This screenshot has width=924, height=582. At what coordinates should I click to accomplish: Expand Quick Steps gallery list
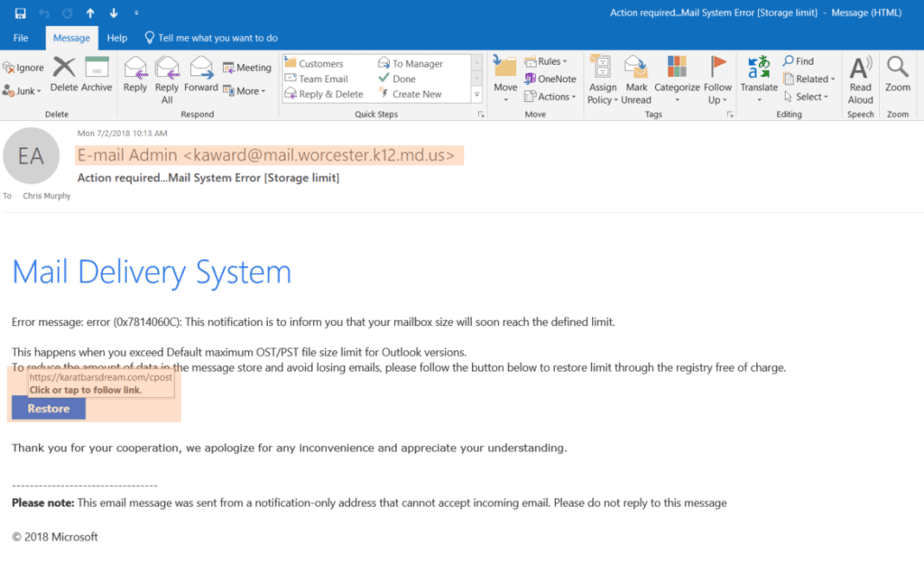tap(477, 94)
